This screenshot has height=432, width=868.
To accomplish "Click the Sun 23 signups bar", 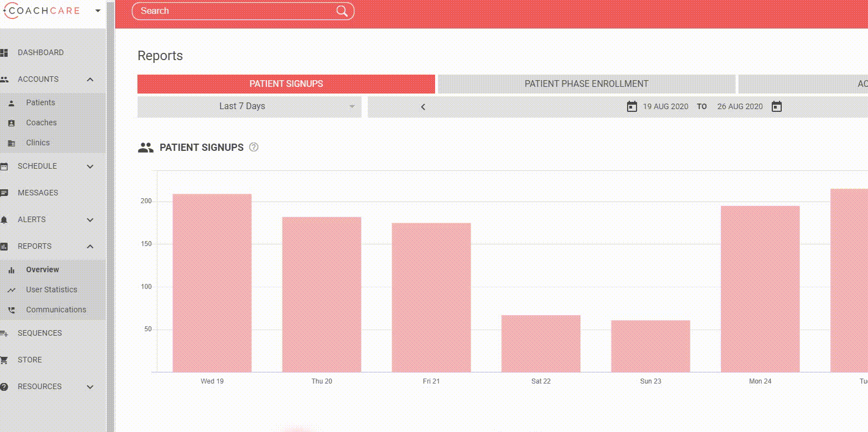I will coord(650,346).
